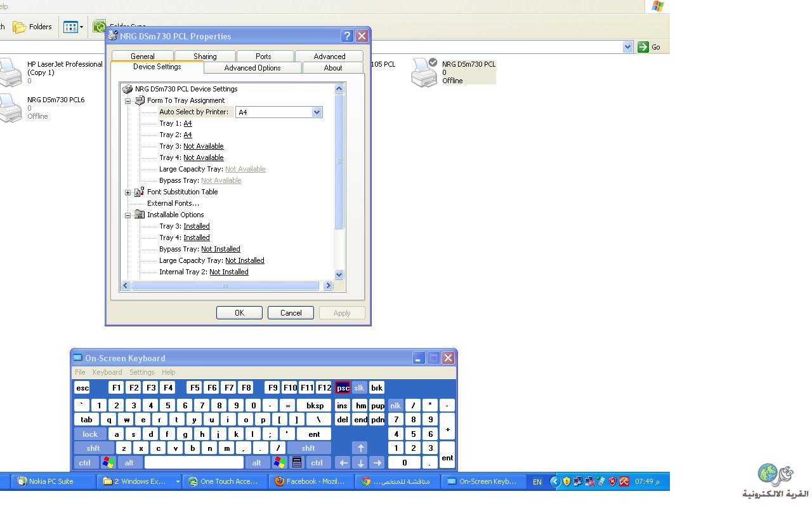Screen dimensions: 812x508
Task: Open the On-Screen Keyboard Settings menu
Action: pyautogui.click(x=142, y=372)
